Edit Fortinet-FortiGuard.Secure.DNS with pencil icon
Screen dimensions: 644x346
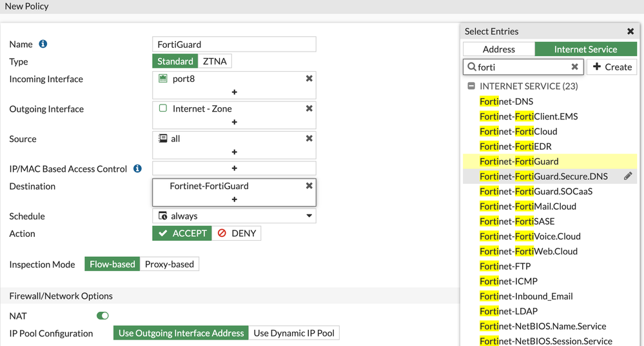(628, 176)
